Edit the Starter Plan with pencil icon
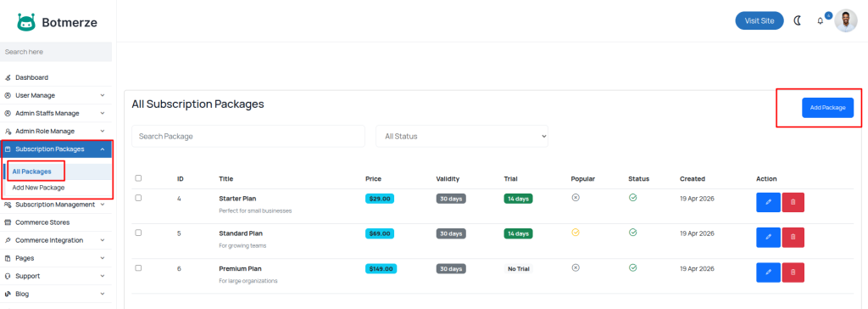The width and height of the screenshot is (868, 309). [768, 203]
